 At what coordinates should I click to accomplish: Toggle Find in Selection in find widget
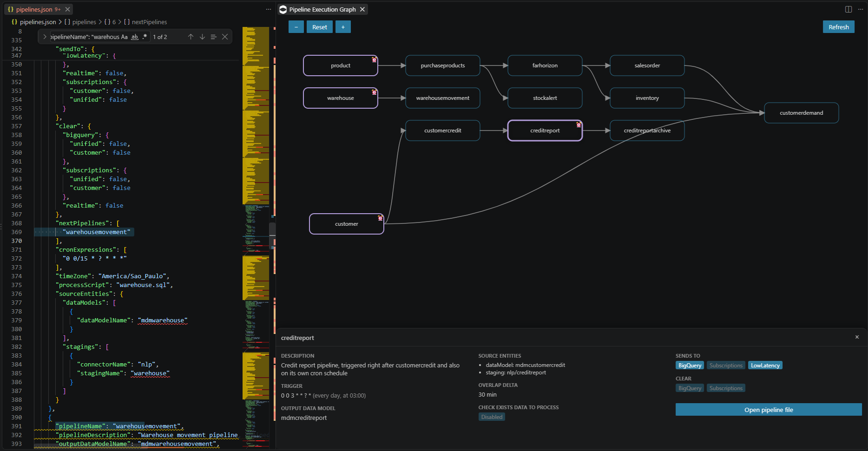[213, 37]
